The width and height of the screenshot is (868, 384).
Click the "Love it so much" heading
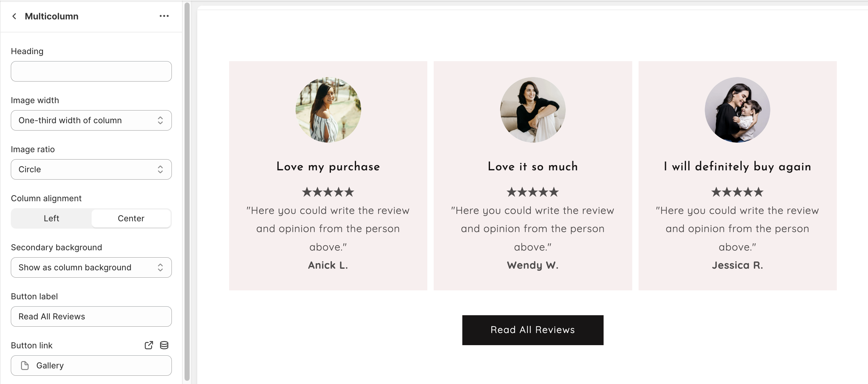point(532,167)
